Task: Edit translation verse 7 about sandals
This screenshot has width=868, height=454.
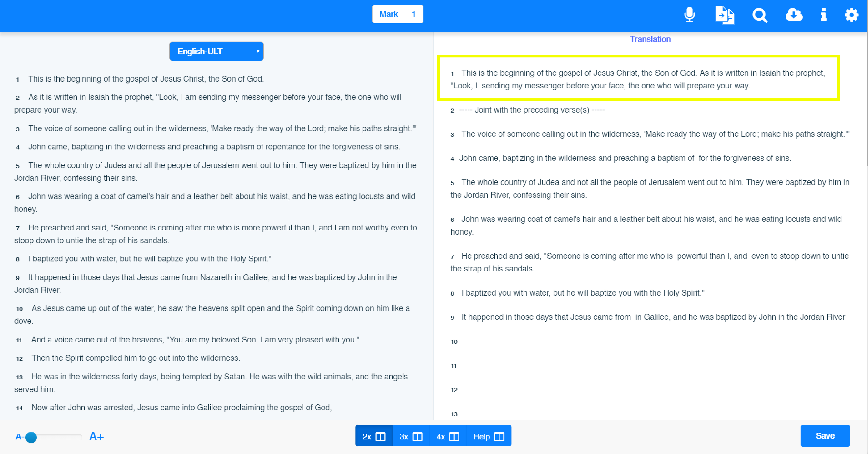Action: (x=650, y=262)
